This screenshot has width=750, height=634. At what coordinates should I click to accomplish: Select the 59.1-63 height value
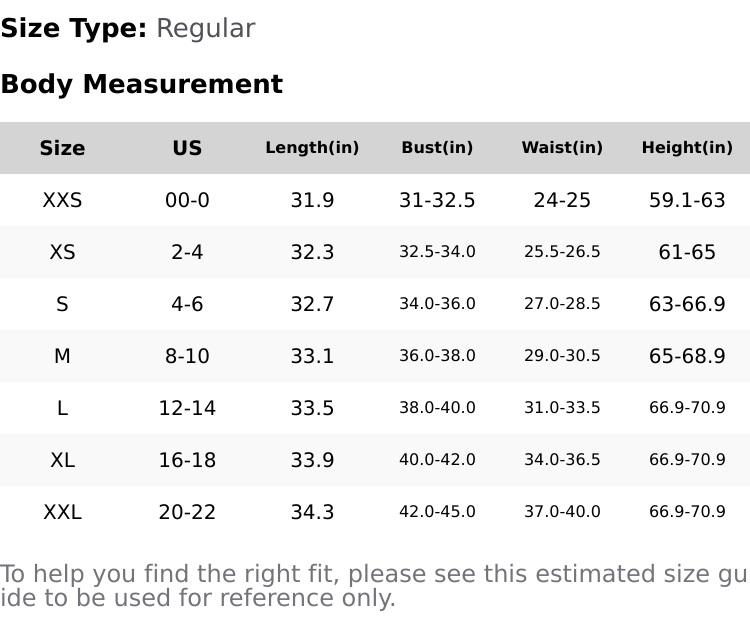coord(687,200)
